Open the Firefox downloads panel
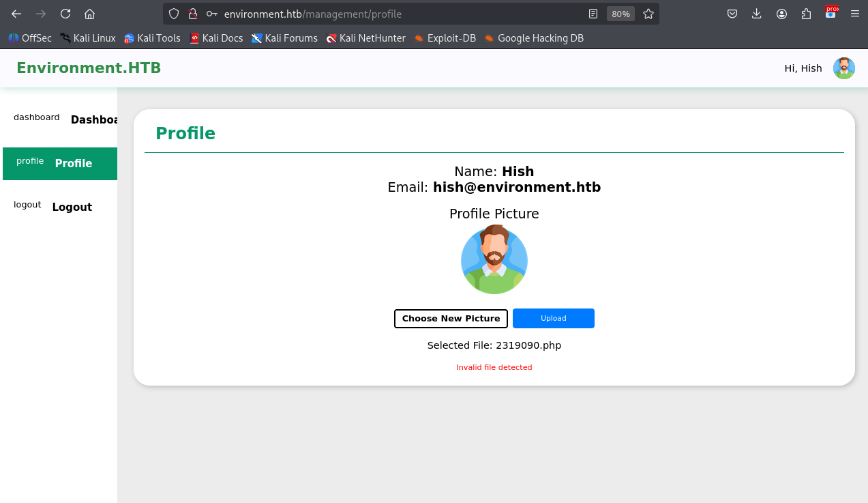Image resolution: width=868 pixels, height=503 pixels. pos(757,14)
